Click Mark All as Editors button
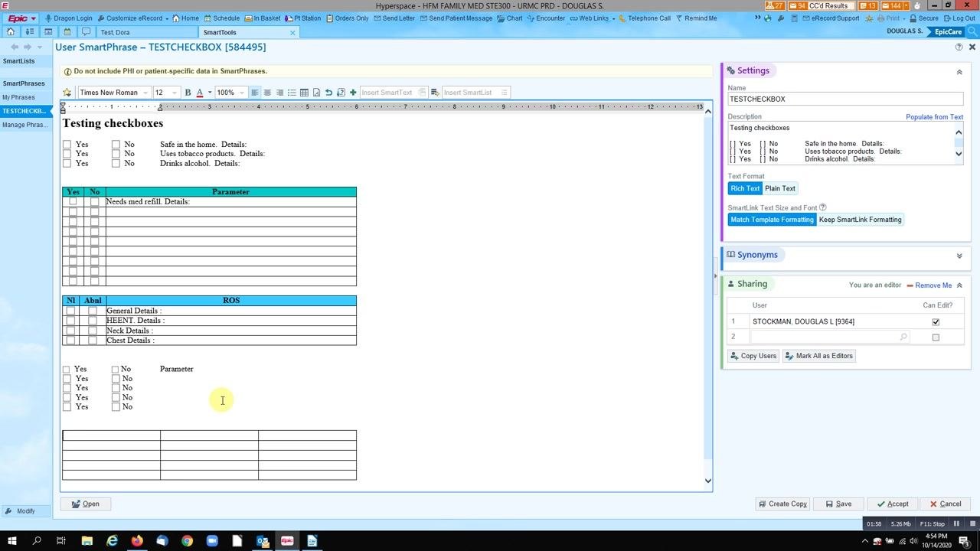This screenshot has height=551, width=980. (x=819, y=356)
